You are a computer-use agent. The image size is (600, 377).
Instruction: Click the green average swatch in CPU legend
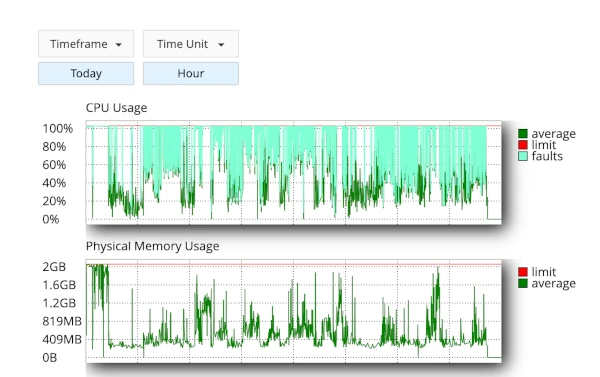point(523,134)
